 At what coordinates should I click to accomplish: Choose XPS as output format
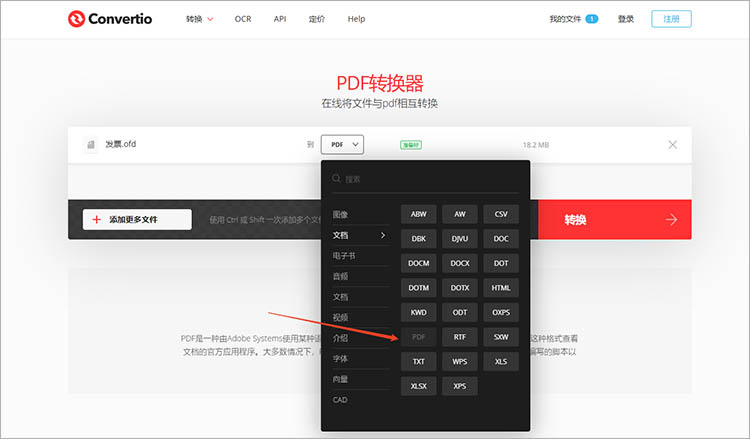tap(460, 386)
